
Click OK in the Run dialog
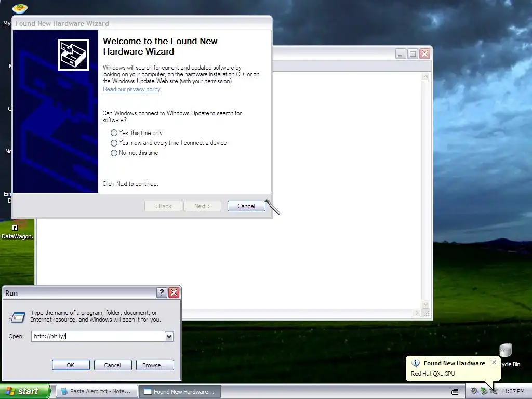(71, 365)
